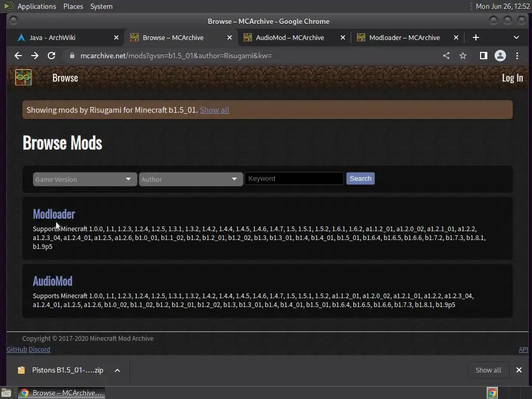
Task: Open the Game Version dropdown
Action: tap(85, 179)
